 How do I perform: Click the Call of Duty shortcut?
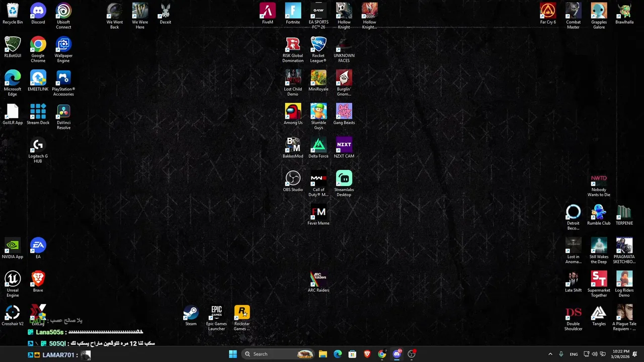pos(318,184)
